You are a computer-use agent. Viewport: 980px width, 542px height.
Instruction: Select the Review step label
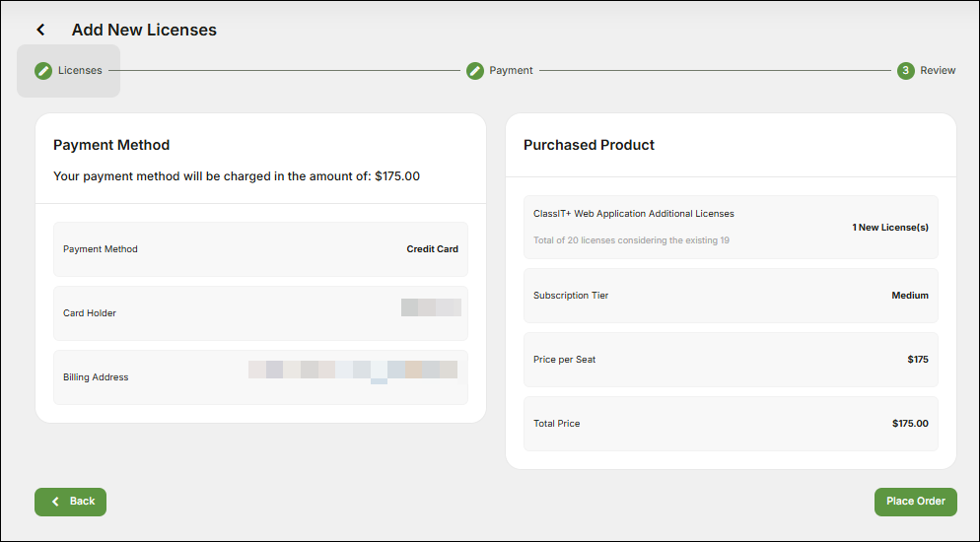point(938,71)
